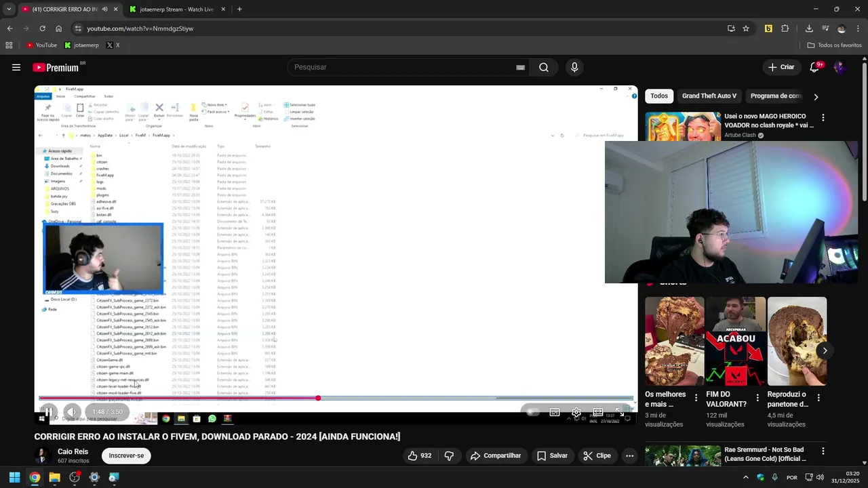This screenshot has width=868, height=488.
Task: Click the Clipe button
Action: (597, 455)
